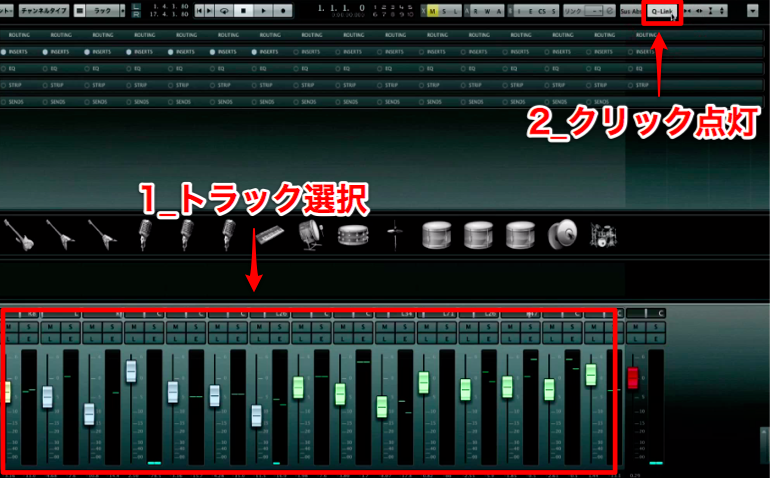Click the L71 pan control

point(437,313)
